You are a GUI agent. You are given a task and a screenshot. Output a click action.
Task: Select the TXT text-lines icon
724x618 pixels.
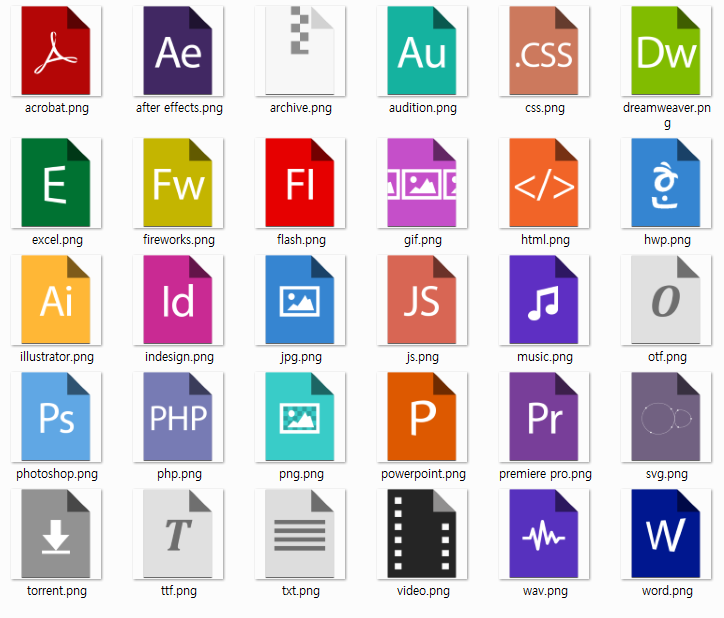(300, 533)
